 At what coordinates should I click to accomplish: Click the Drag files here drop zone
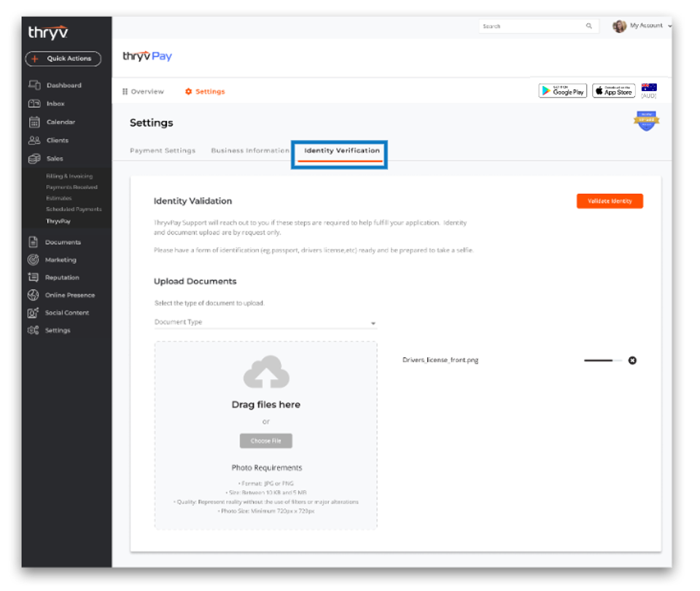pyautogui.click(x=265, y=435)
